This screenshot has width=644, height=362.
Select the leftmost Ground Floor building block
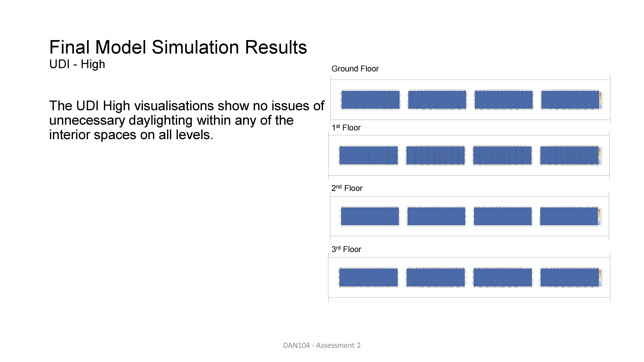tap(370, 100)
